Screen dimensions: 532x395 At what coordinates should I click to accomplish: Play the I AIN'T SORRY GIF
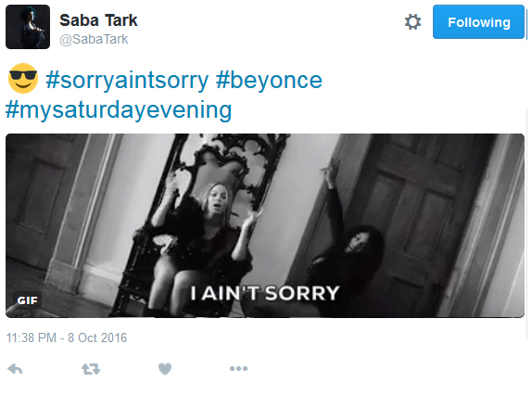coord(265,225)
